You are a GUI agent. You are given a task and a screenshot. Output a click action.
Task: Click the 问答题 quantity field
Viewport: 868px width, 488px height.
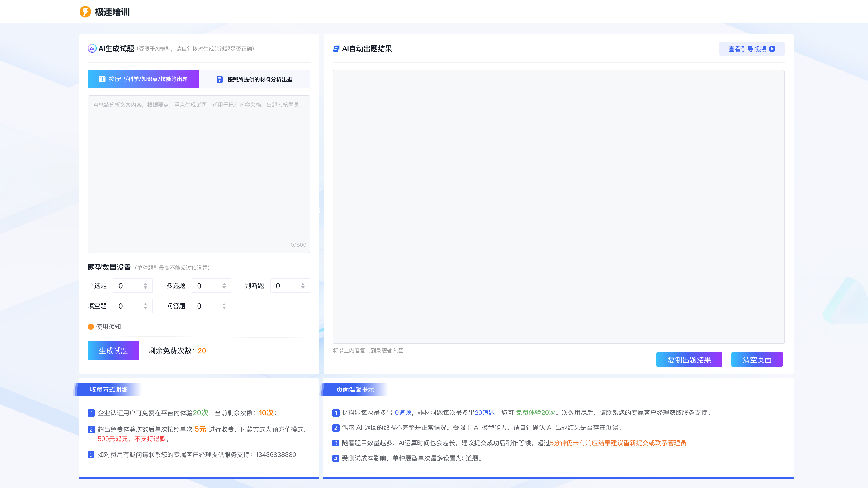coord(211,306)
